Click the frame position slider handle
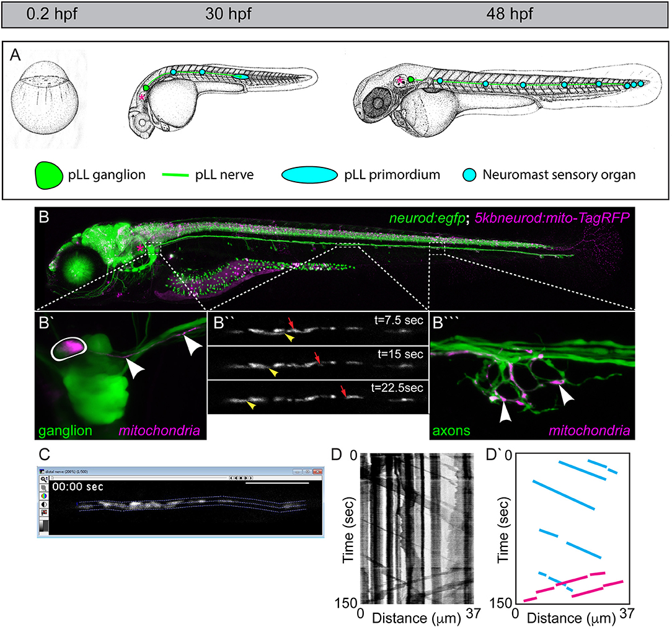Image resolution: width=672 pixels, height=627 pixels. click(x=53, y=478)
